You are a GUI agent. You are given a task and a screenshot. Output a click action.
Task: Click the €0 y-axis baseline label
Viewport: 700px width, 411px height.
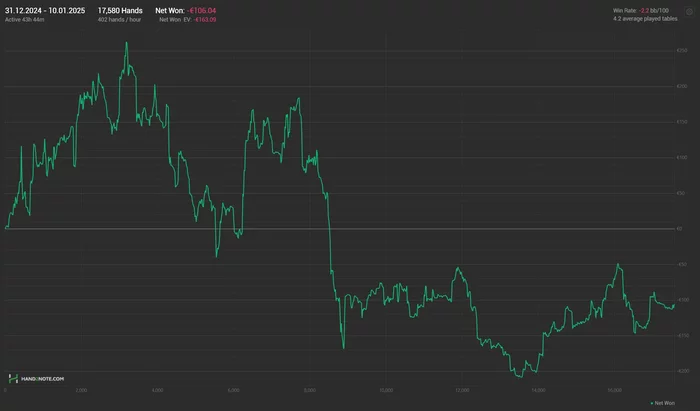[679, 229]
